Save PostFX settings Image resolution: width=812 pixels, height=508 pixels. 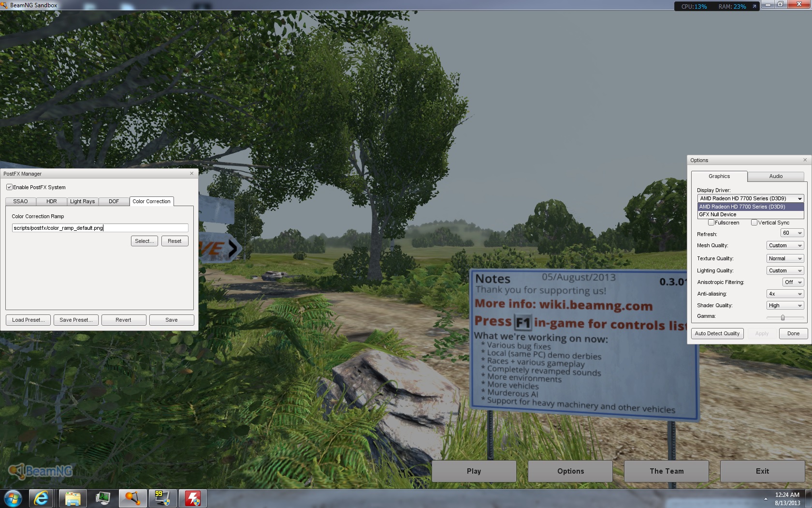(172, 320)
